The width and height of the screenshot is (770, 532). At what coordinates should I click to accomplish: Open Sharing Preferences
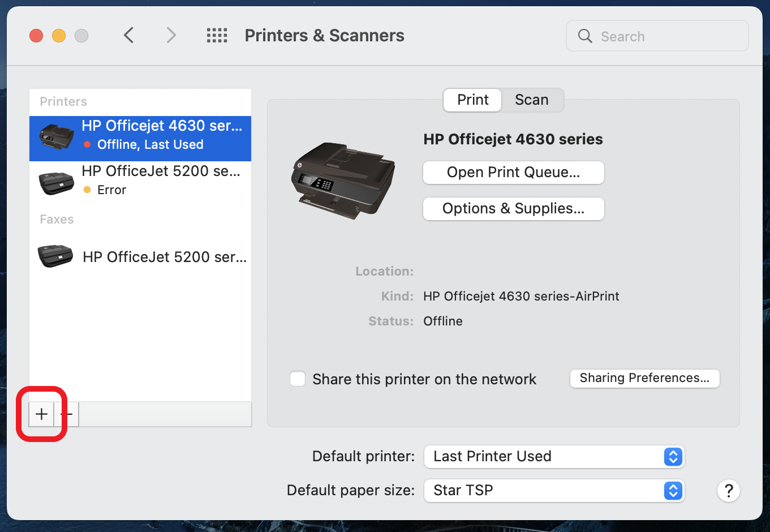click(644, 378)
